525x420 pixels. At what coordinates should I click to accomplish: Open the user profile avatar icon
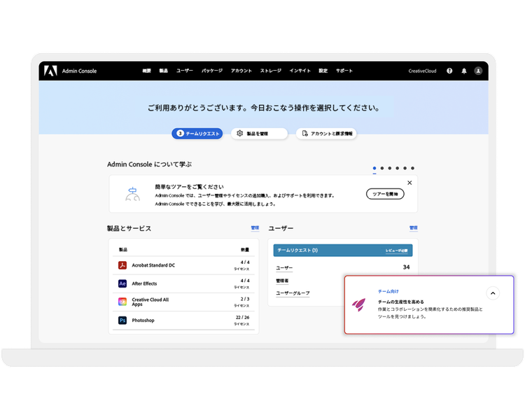tap(478, 71)
